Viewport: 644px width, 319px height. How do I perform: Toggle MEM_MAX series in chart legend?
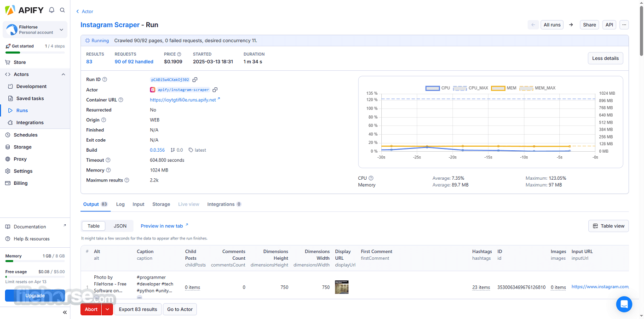pyautogui.click(x=537, y=88)
